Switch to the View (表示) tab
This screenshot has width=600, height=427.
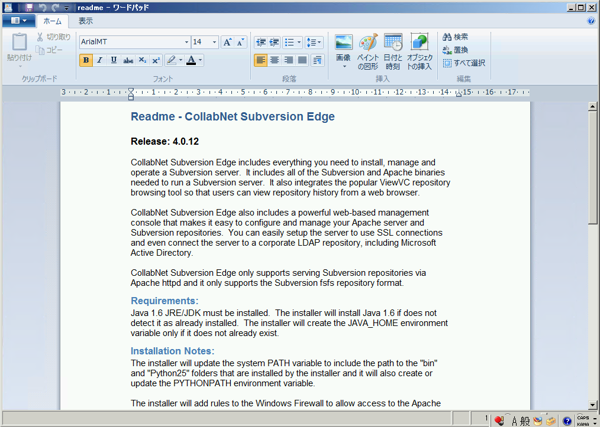[86, 21]
